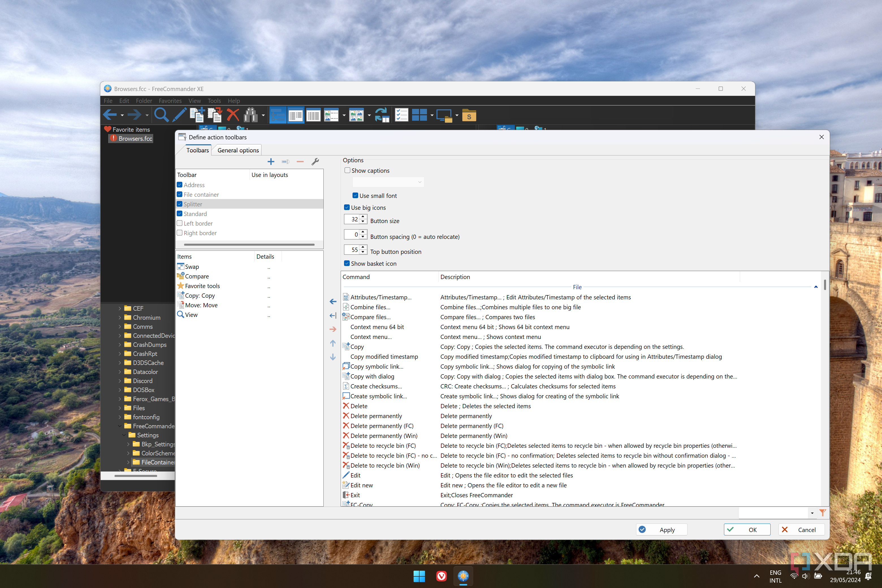Click the wrench toolbar settings icon
This screenshot has width=882, height=588.
[x=315, y=162]
